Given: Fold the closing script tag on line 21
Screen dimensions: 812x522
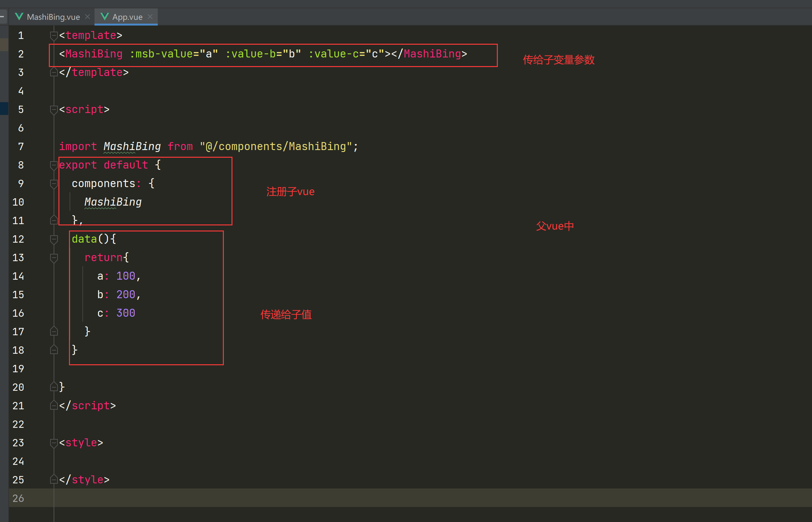Looking at the screenshot, I should pos(54,405).
